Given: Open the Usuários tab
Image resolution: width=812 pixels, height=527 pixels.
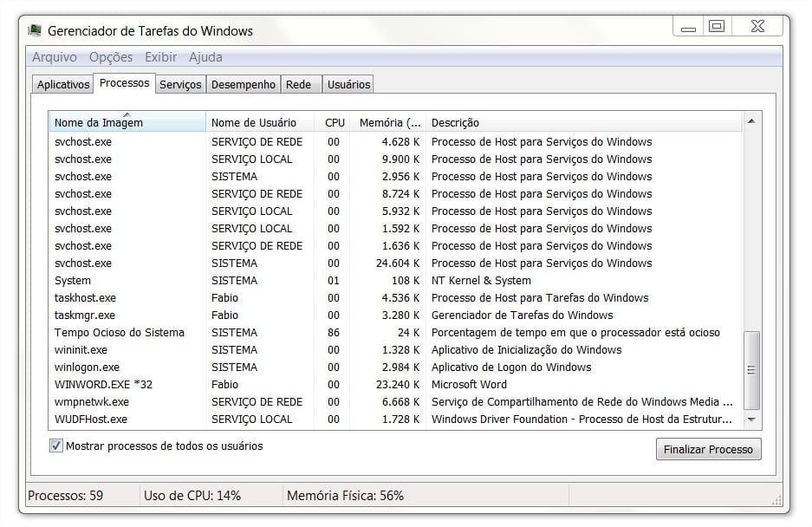Looking at the screenshot, I should (x=348, y=84).
